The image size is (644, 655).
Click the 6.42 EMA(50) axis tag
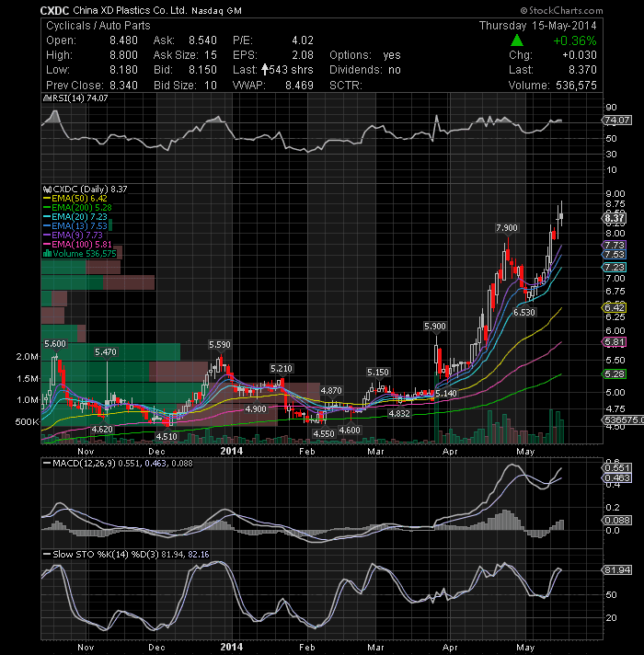pos(614,308)
